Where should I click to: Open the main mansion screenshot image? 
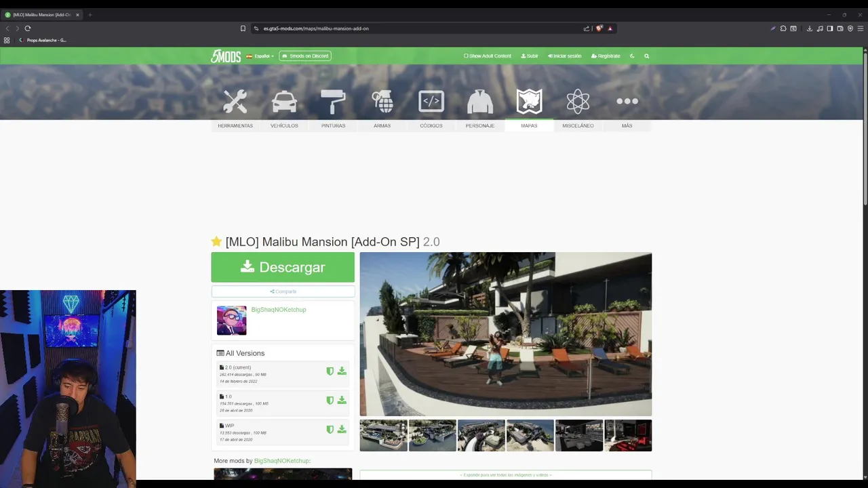tap(505, 334)
